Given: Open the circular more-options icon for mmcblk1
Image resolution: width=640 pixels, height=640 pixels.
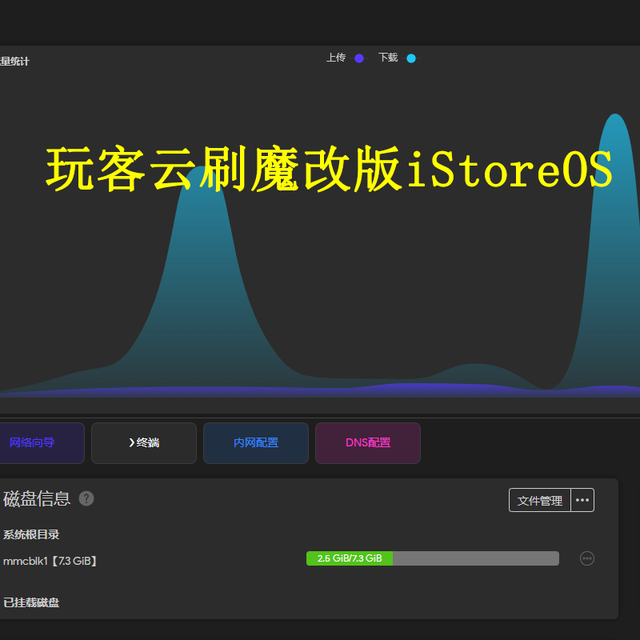Looking at the screenshot, I should (587, 558).
